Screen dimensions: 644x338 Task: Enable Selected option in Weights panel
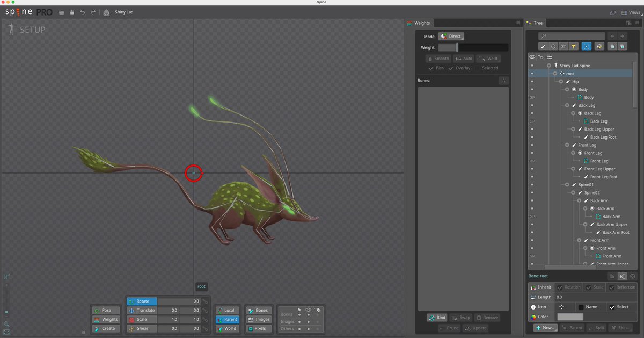(488, 68)
